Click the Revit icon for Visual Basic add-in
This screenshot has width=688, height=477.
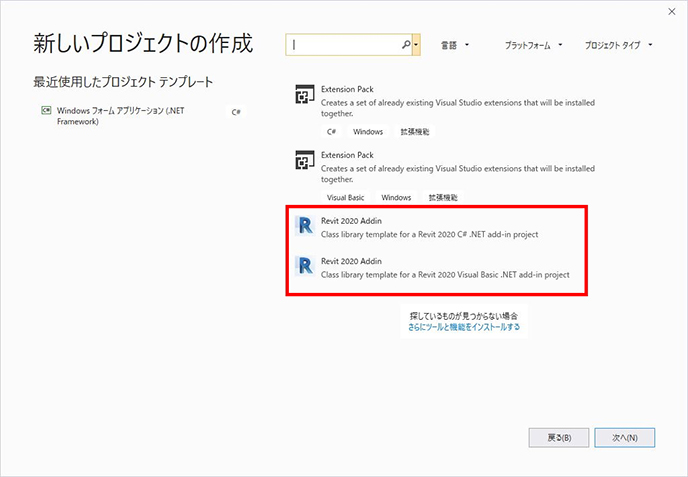pos(305,266)
